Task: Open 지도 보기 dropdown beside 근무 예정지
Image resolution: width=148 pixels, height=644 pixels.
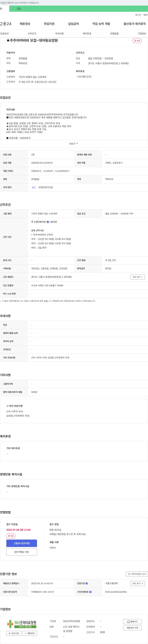Action: tap(138, 277)
